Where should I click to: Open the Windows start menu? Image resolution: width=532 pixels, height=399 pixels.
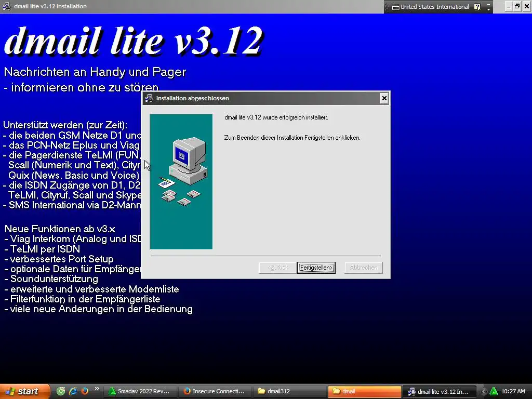coord(24,391)
